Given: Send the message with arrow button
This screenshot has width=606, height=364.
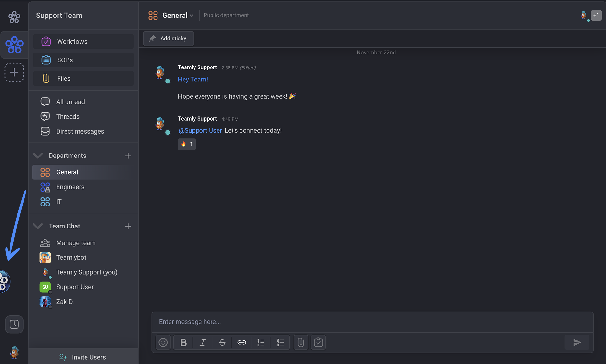Looking at the screenshot, I should tap(577, 342).
